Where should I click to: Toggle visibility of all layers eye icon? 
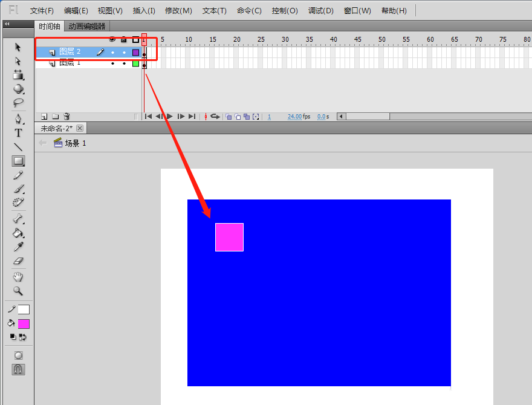pyautogui.click(x=112, y=39)
